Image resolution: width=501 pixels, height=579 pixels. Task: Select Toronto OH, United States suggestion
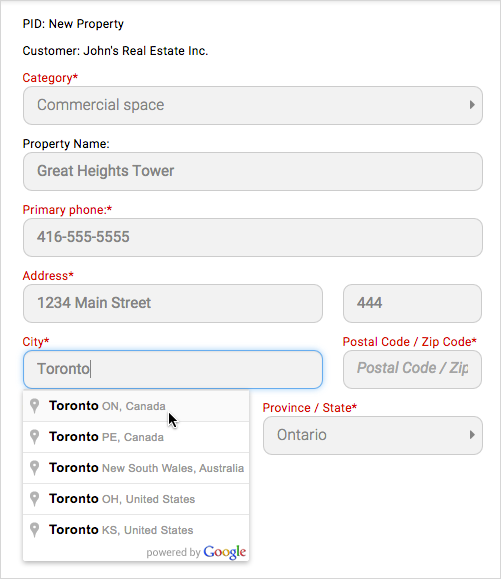point(136,499)
